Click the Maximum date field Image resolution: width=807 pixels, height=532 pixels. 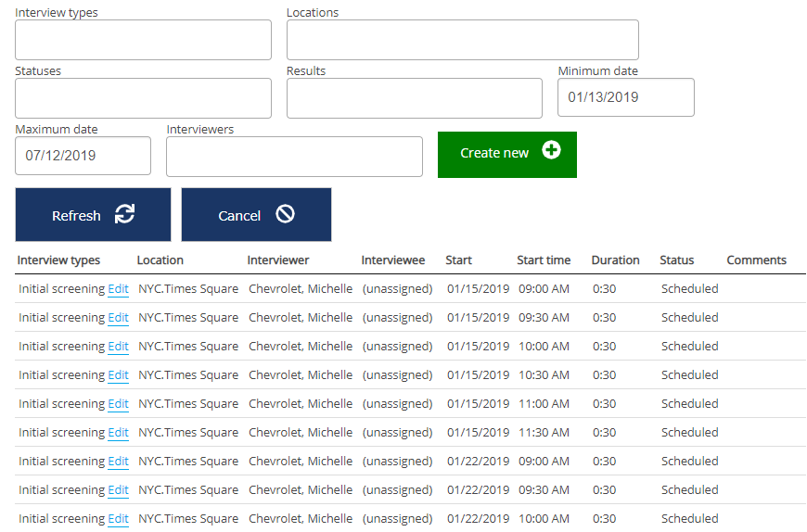point(83,156)
